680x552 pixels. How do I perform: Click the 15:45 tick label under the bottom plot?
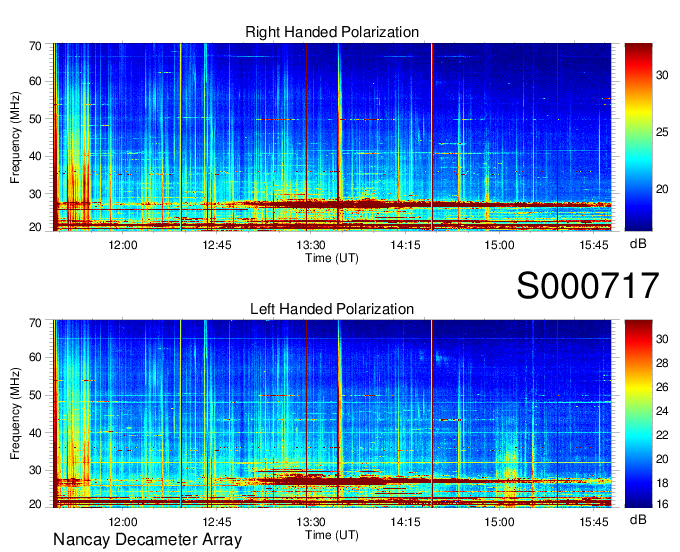tap(594, 522)
